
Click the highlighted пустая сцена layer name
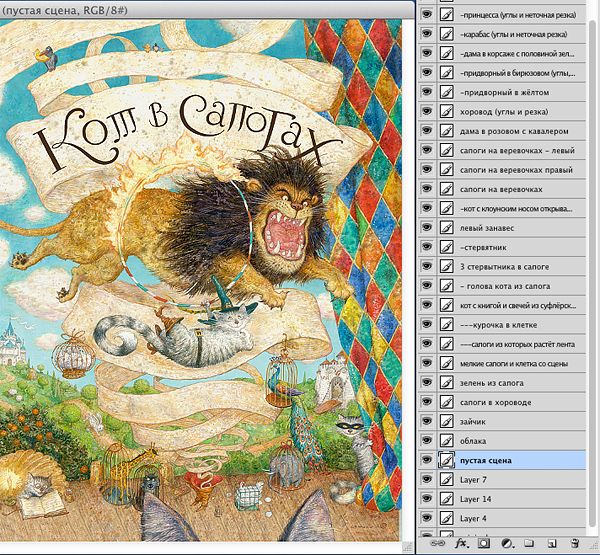tap(486, 460)
